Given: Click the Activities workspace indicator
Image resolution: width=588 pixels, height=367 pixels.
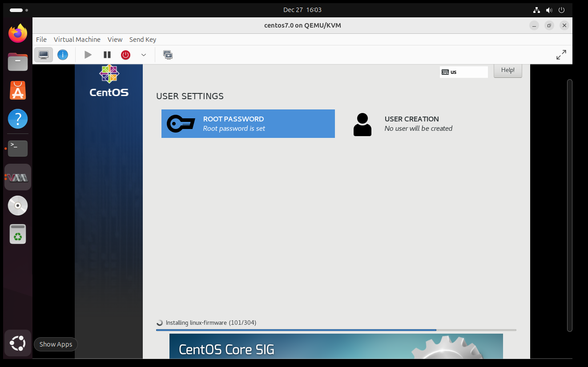Looking at the screenshot, I should coord(19,10).
